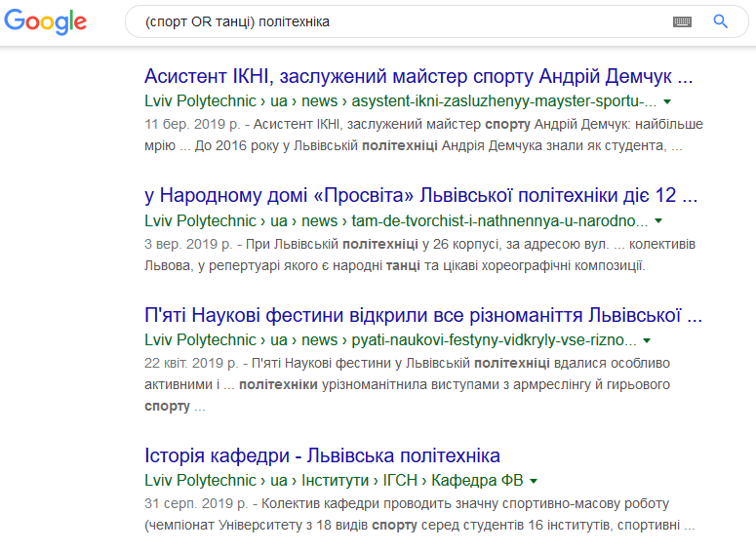756x552 pixels.
Task: Open result 'Історія кафедри - Львівська політехніка'
Action: pos(322,455)
